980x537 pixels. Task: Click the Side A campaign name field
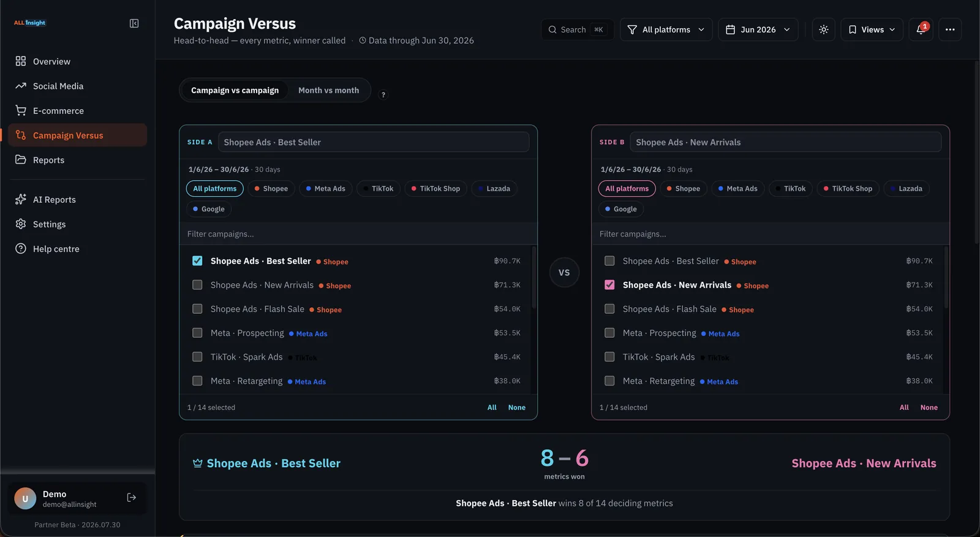[x=374, y=142]
